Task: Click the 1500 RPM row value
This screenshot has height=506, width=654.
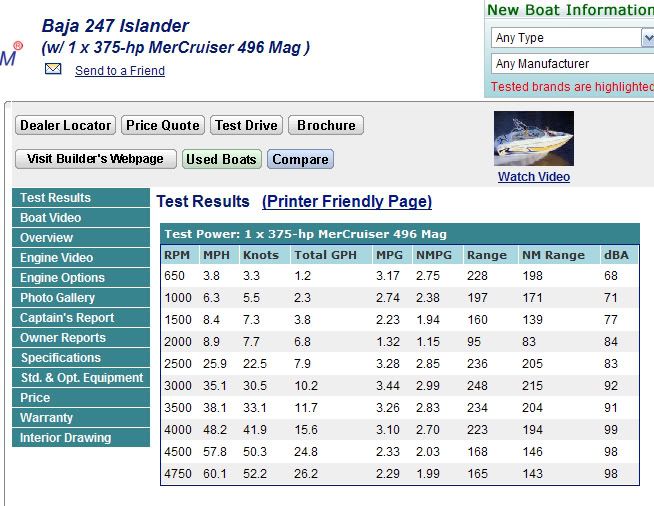Action: (x=178, y=320)
